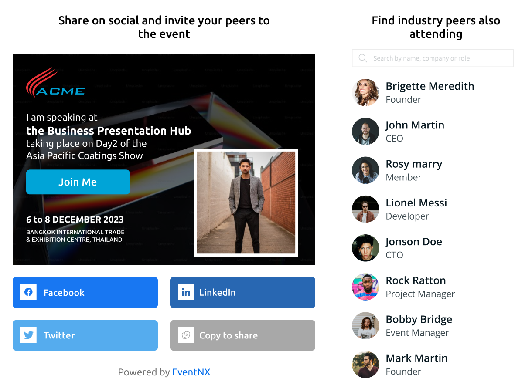Open the EventNX link
Screen dimensions: 532x392
tap(191, 372)
